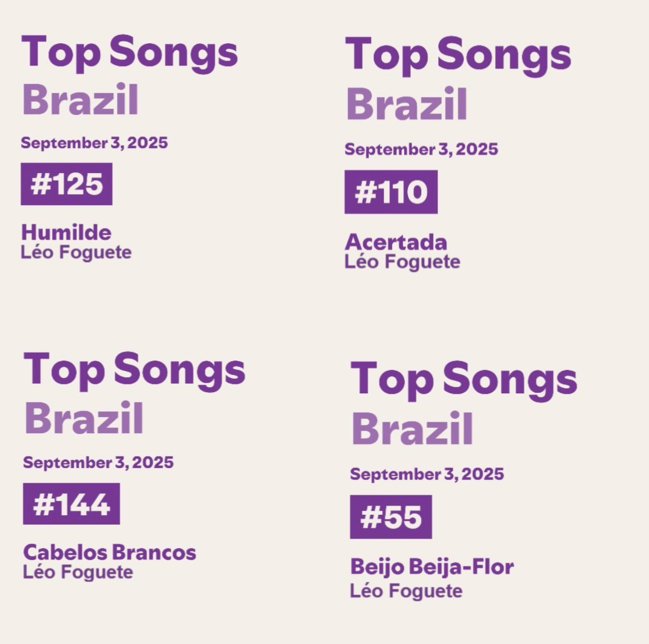Open the Beijo Beija-Flor song title
The height and width of the screenshot is (644, 649).
click(x=432, y=566)
